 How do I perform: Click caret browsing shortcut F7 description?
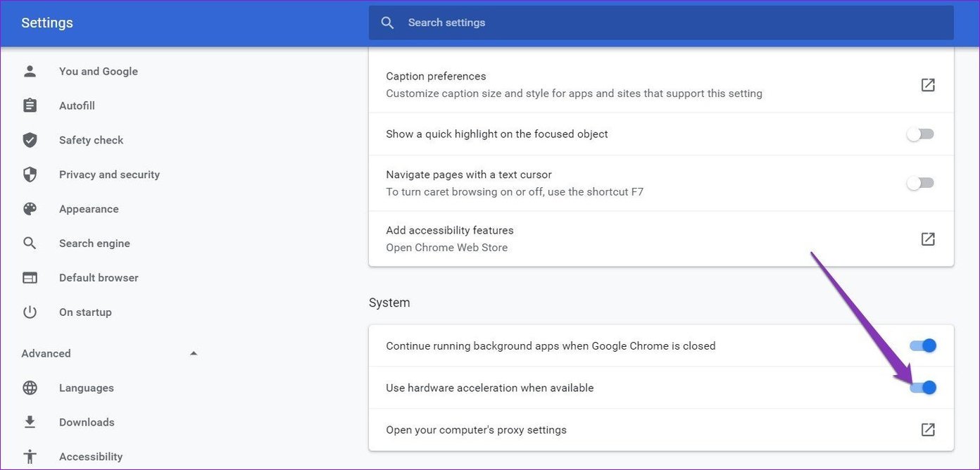click(515, 191)
